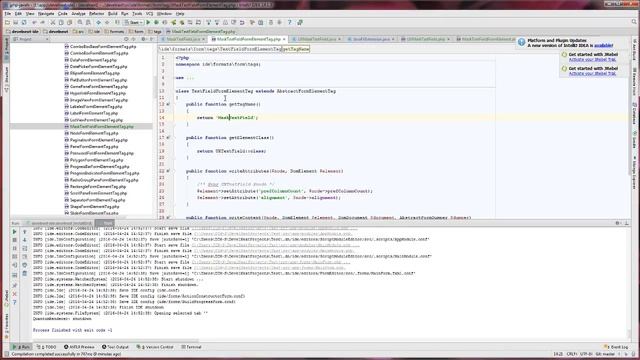640x360 pixels.
Task: Open the Refactor menu
Action: click(x=97, y=13)
